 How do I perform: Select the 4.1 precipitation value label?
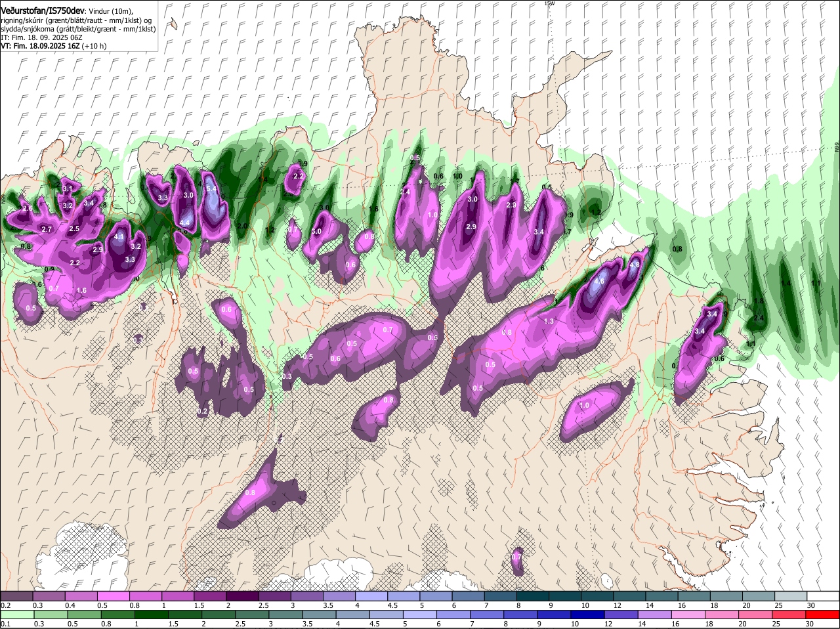click(119, 236)
